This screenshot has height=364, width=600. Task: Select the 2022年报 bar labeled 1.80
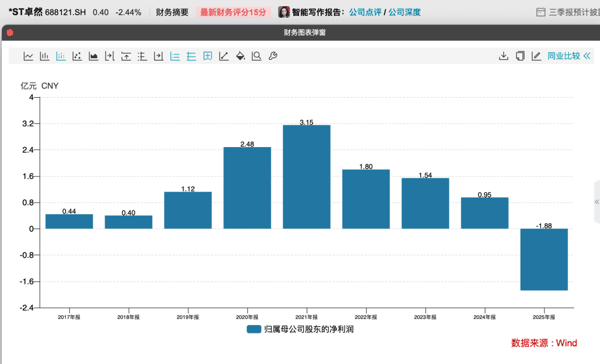pyautogui.click(x=366, y=199)
